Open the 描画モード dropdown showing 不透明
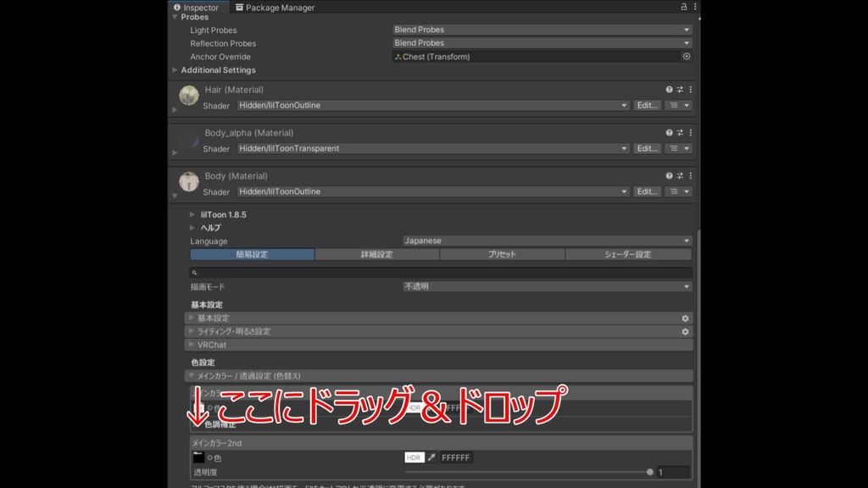Viewport: 868px width, 488px height. click(x=548, y=286)
